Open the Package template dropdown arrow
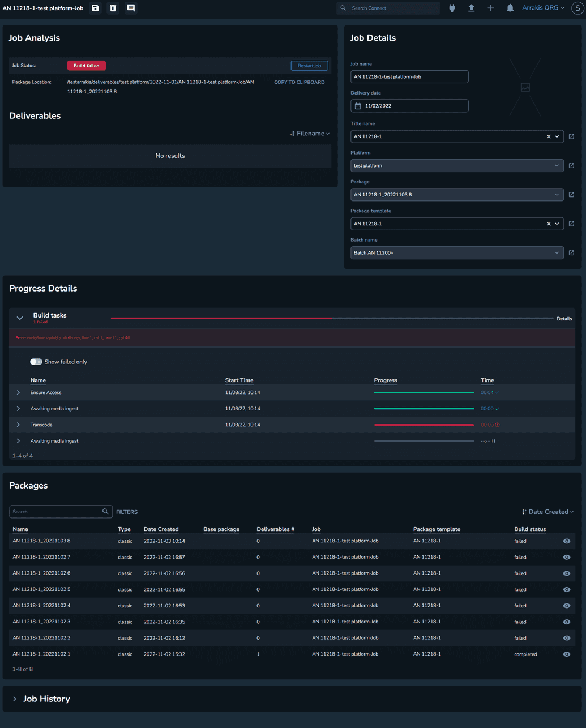 pyautogui.click(x=557, y=224)
